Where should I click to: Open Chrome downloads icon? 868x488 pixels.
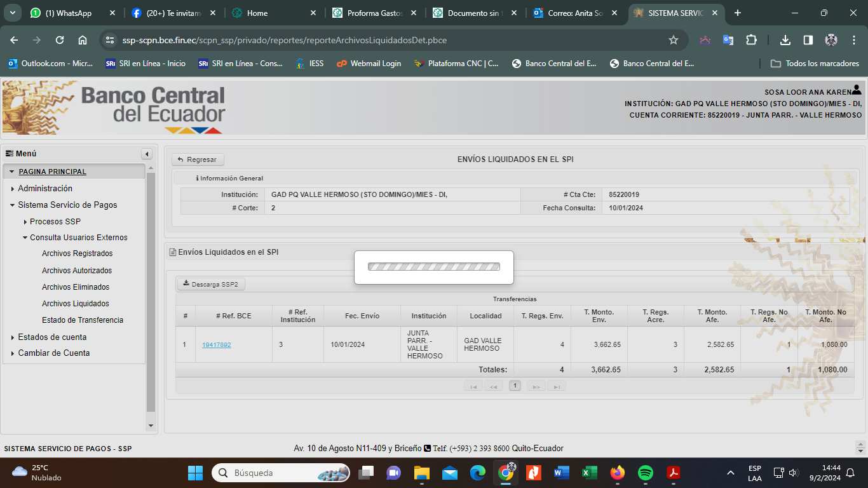785,40
